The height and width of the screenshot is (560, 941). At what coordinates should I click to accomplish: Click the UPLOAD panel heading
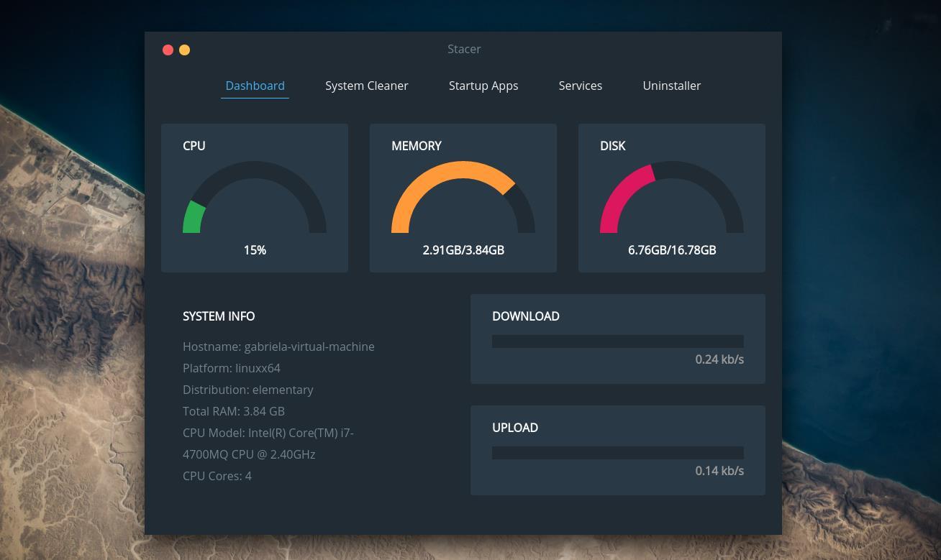515,428
